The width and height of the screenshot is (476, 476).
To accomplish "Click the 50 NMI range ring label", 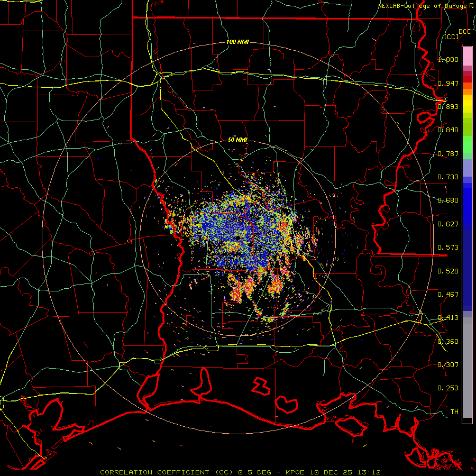I will point(237,140).
